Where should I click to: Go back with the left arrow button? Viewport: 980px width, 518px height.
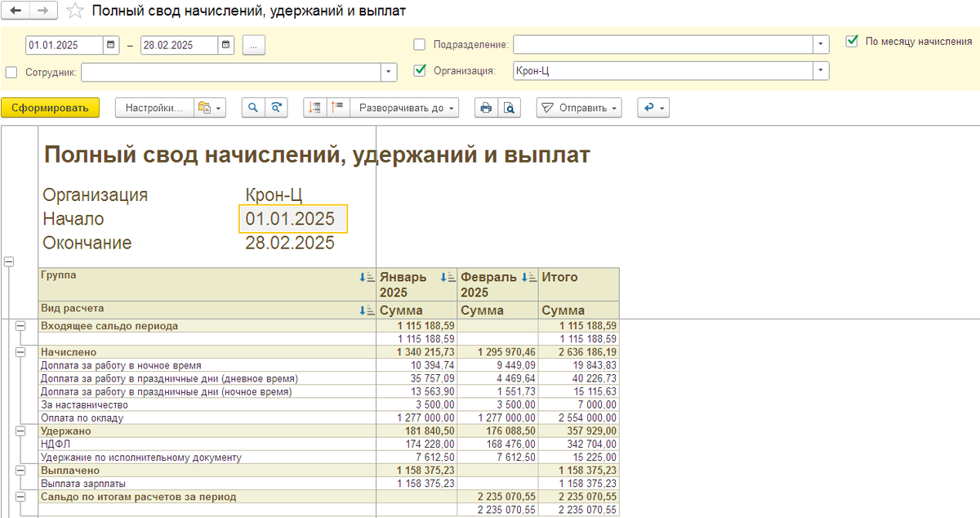(16, 11)
